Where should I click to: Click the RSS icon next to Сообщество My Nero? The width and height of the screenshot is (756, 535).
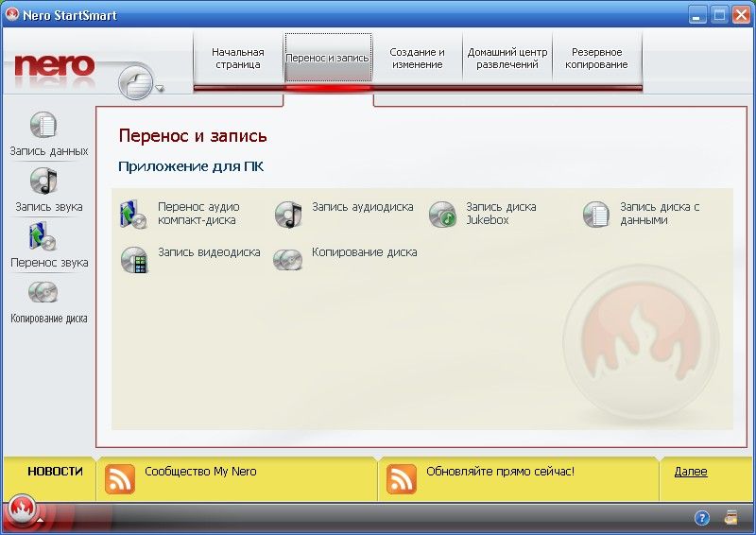click(120, 479)
